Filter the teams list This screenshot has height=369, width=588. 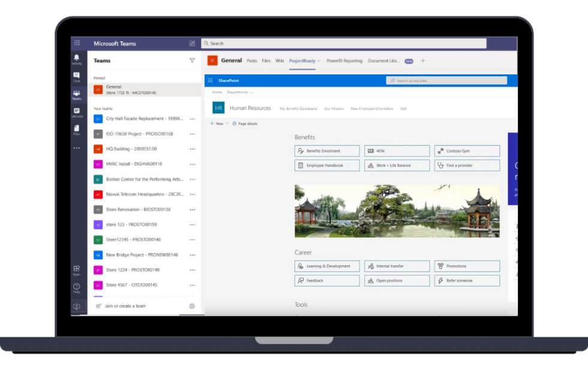192,61
